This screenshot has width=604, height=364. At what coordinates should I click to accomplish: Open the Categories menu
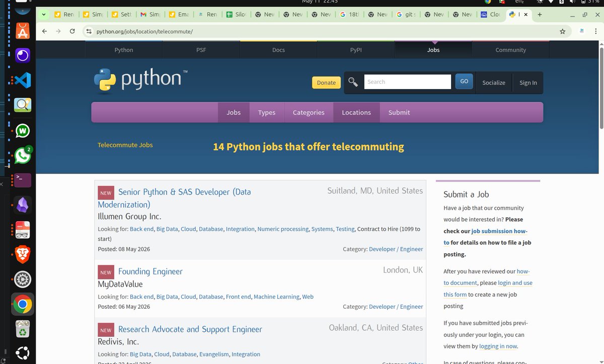click(309, 113)
